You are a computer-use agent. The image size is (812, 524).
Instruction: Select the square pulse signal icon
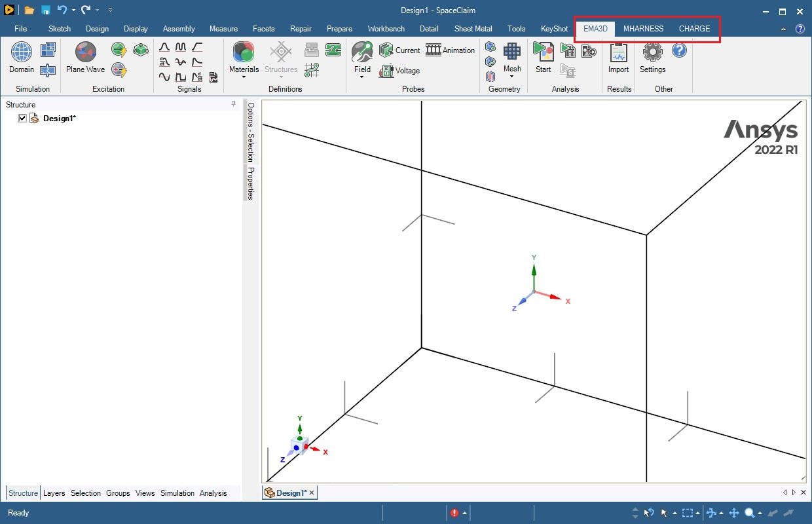[181, 77]
